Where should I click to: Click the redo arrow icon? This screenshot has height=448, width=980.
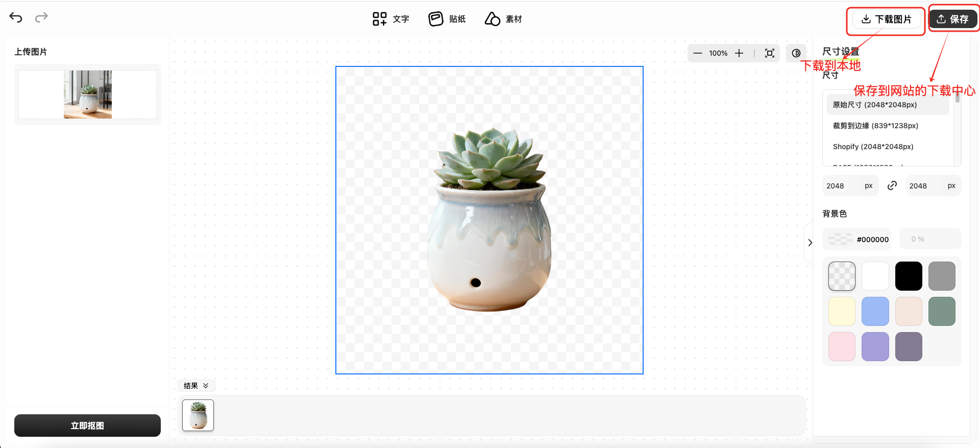(x=41, y=18)
